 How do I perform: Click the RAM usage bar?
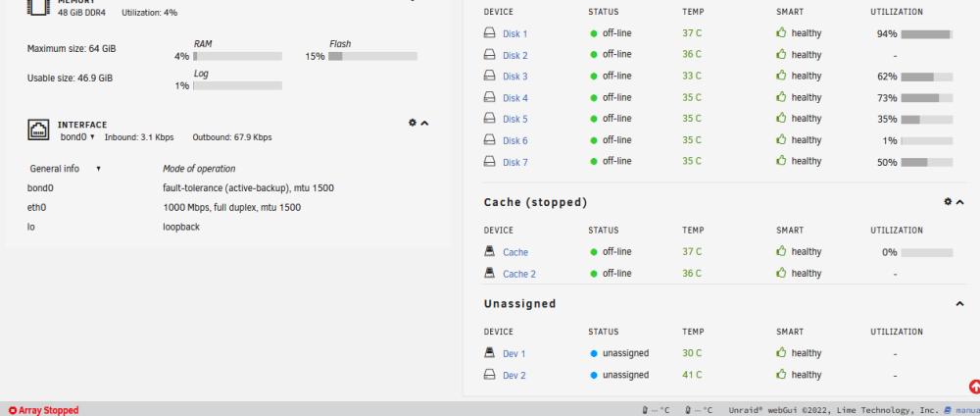(237, 56)
